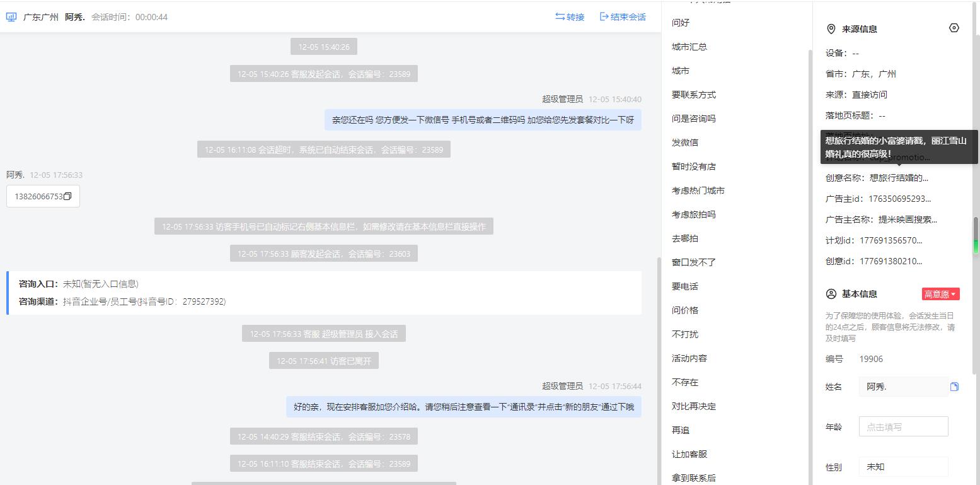Viewport: 980px width, 485px height.
Task: Click the message bubble starting 好的亲，现在安排客服
Action: point(464,407)
